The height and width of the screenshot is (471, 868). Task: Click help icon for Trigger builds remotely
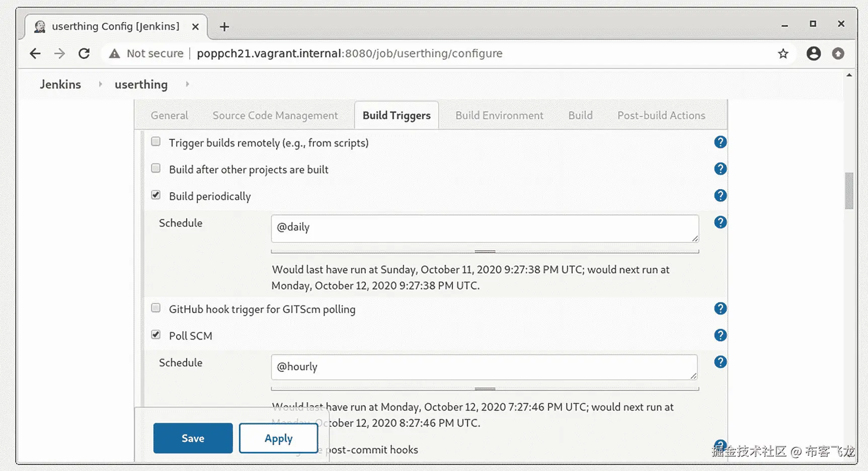tap(720, 142)
